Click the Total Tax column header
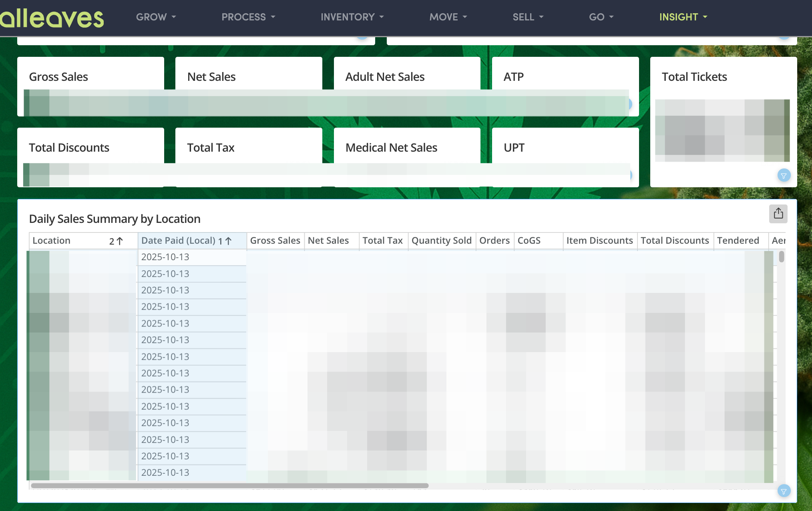The height and width of the screenshot is (511, 812). (x=383, y=240)
